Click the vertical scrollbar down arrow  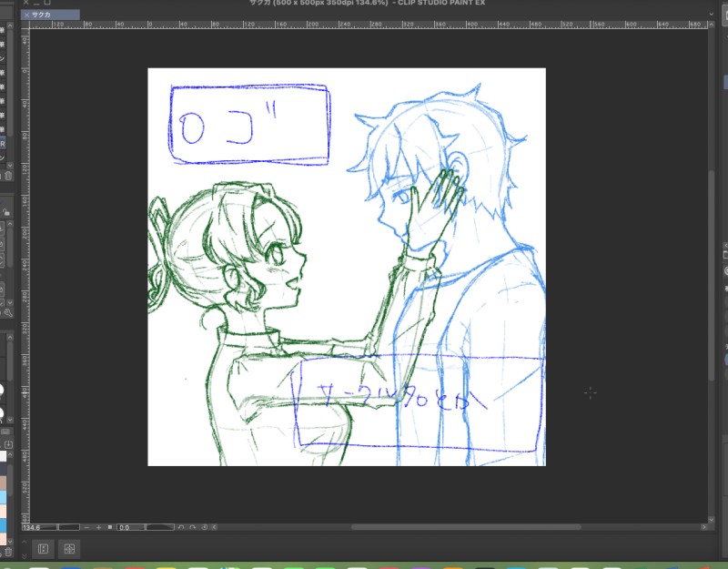point(711,519)
